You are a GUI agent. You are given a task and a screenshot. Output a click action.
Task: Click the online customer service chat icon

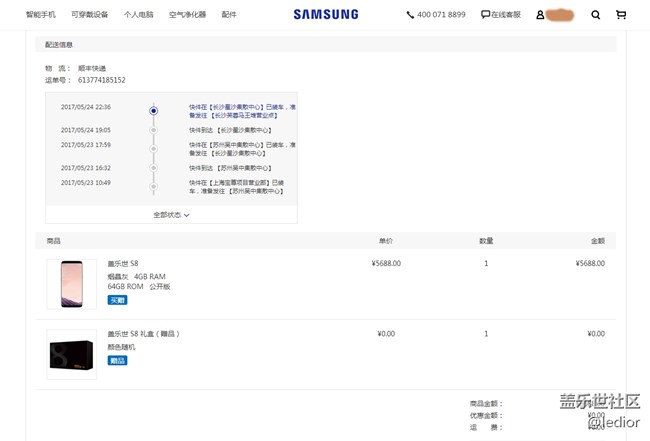point(485,15)
